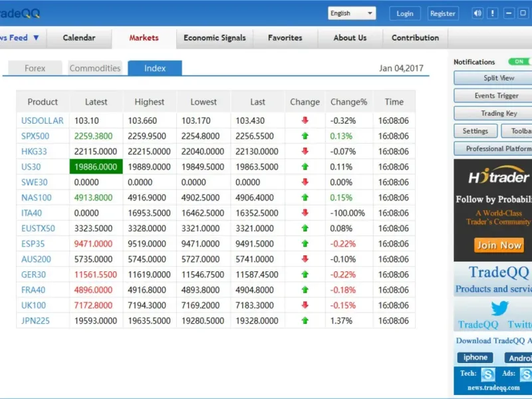Viewport: 532px width, 399px height.
Task: Open the Economic Signals menu item
Action: (x=214, y=38)
